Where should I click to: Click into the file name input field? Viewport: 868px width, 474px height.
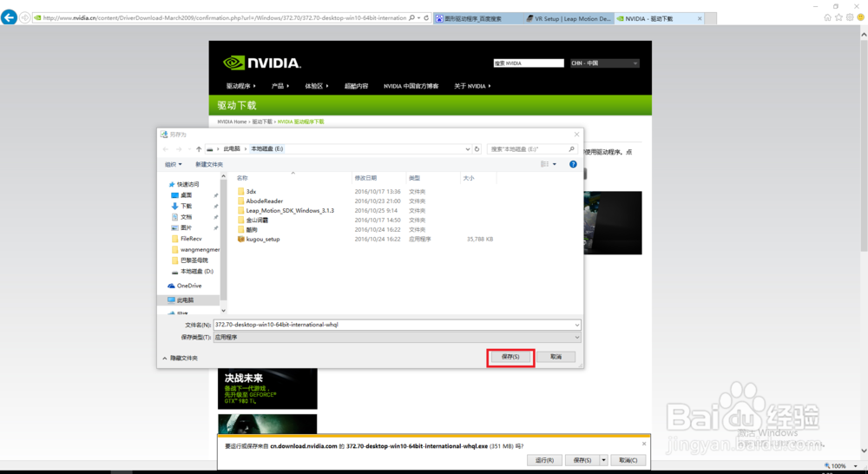point(393,325)
